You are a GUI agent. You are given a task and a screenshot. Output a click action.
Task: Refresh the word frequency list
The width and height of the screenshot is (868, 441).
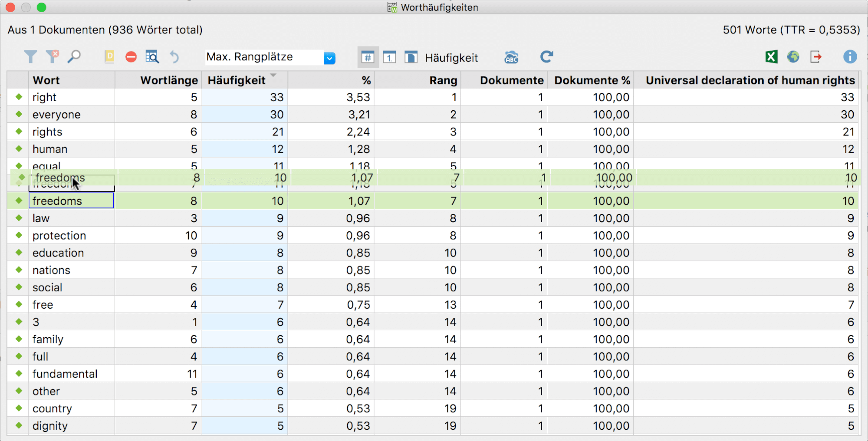click(547, 57)
